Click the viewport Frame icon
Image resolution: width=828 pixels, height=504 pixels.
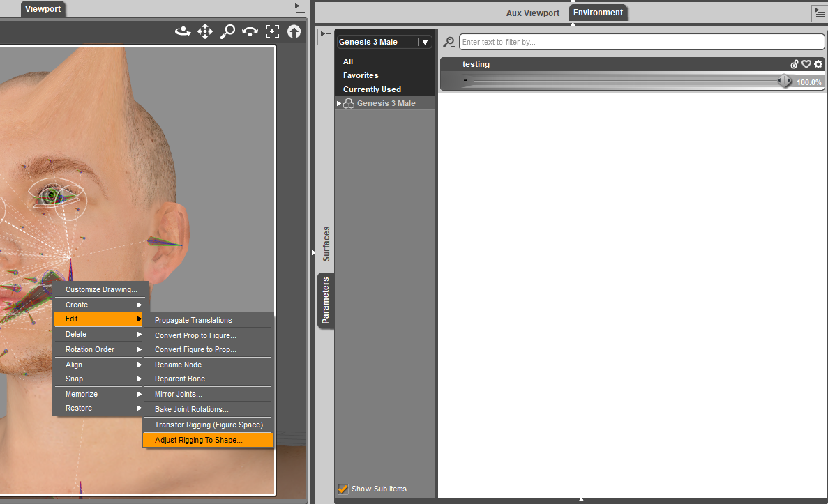click(x=272, y=31)
